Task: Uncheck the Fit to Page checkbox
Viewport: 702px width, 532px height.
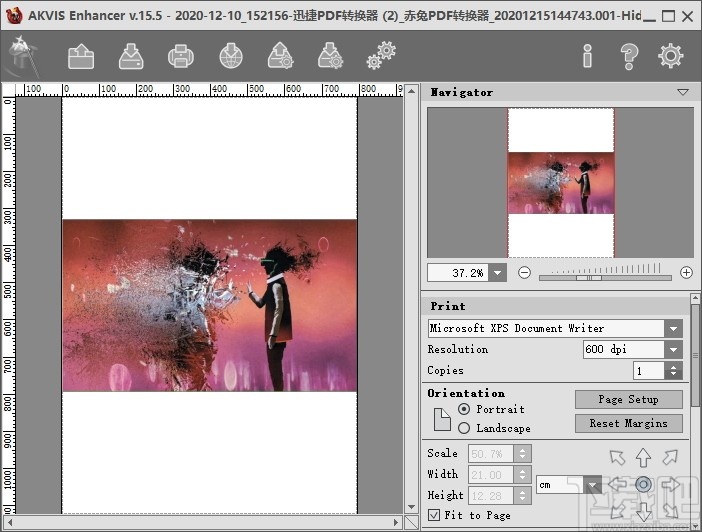Action: (x=434, y=515)
